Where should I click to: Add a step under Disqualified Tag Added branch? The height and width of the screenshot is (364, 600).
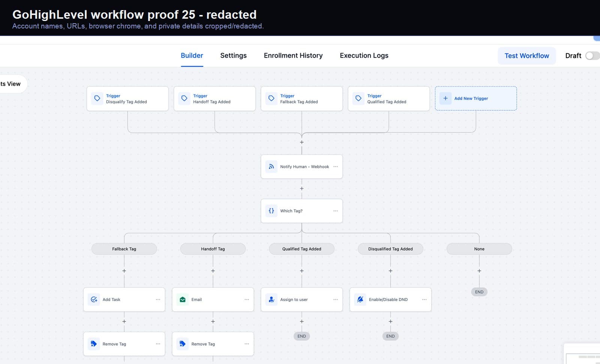pyautogui.click(x=390, y=271)
